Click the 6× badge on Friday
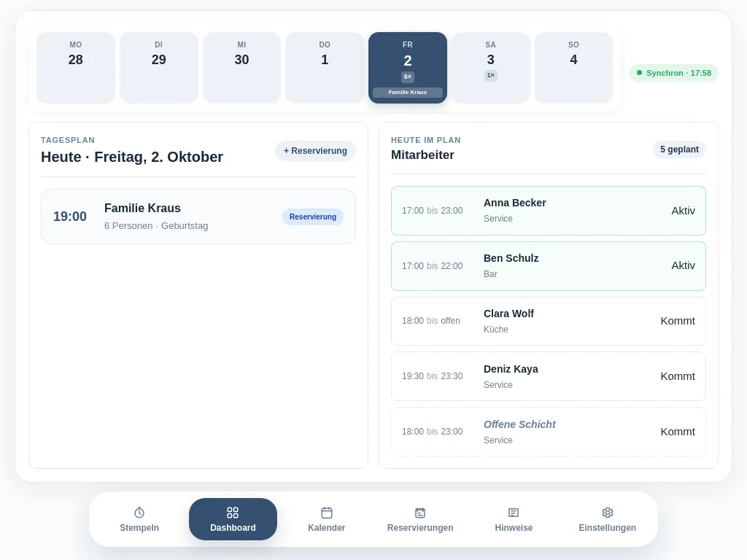The height and width of the screenshot is (560, 747). (408, 77)
